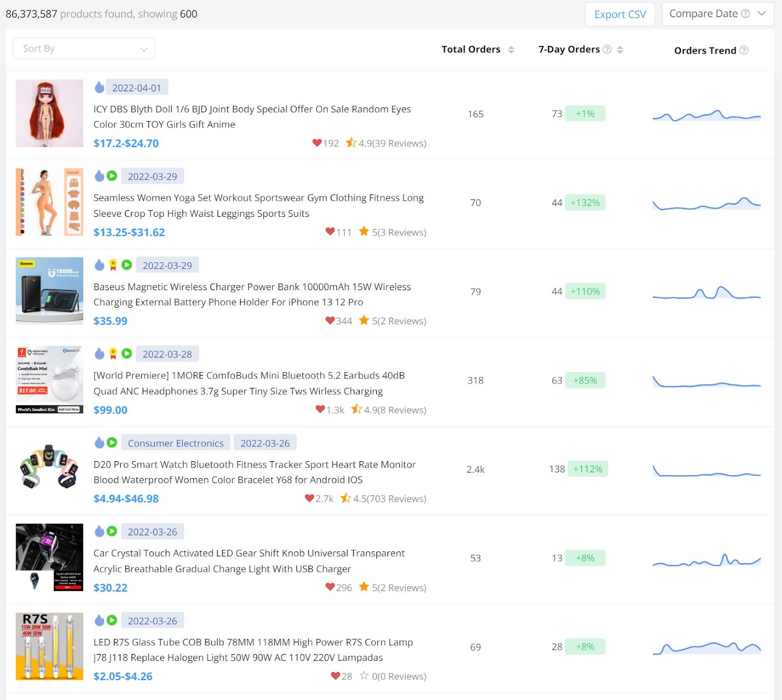Expand the Compare Date dropdown
Image resolution: width=782 pixels, height=700 pixels.
762,14
